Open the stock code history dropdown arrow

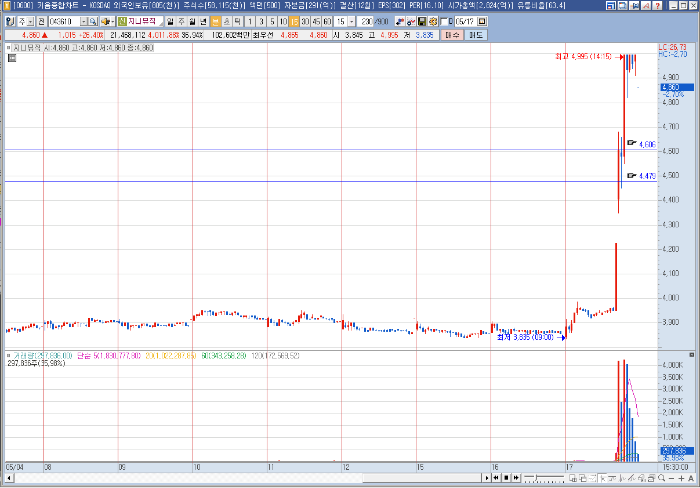pos(83,21)
